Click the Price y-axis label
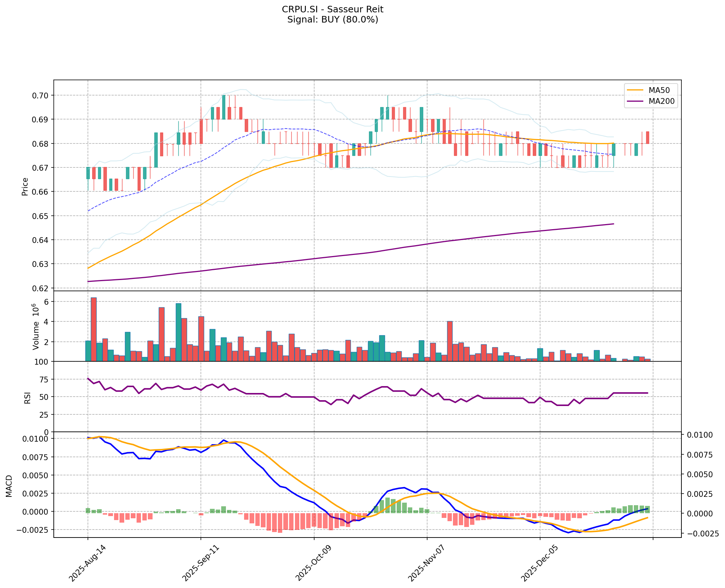The height and width of the screenshot is (588, 725). (x=25, y=187)
